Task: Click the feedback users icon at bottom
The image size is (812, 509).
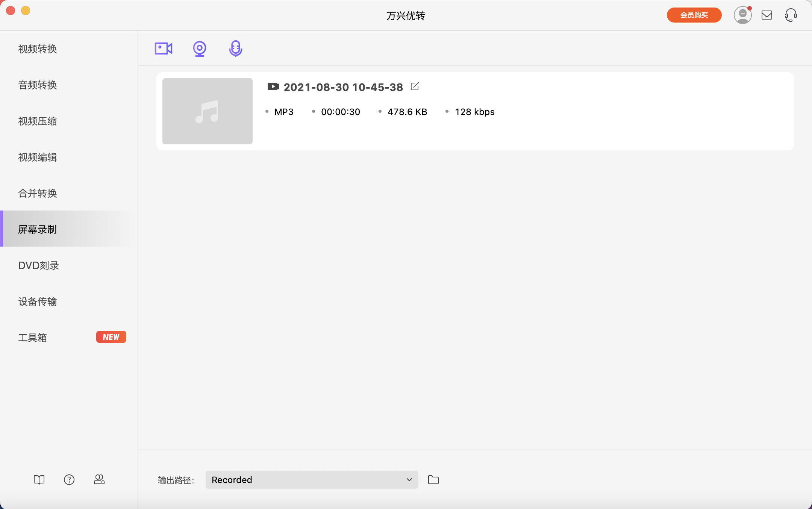Action: point(99,480)
